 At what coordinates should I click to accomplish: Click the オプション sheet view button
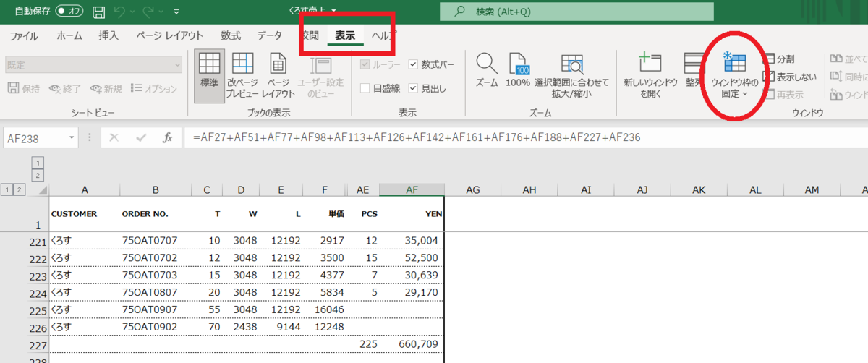tap(153, 88)
